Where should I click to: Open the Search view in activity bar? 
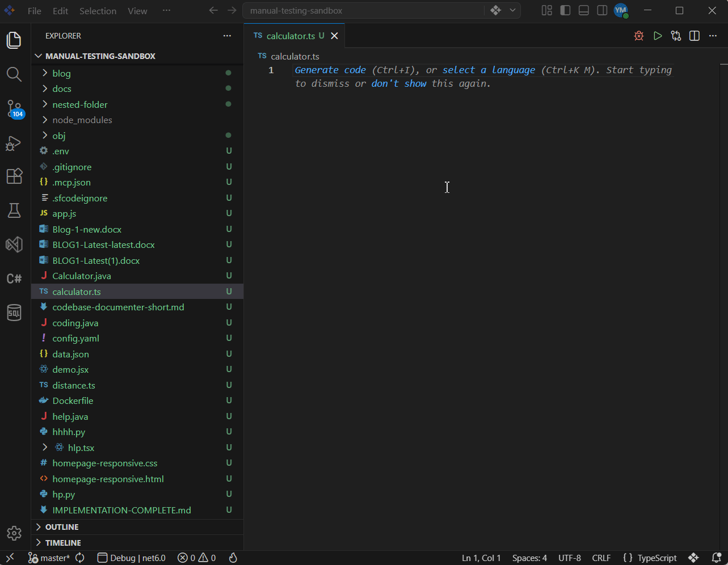(14, 74)
